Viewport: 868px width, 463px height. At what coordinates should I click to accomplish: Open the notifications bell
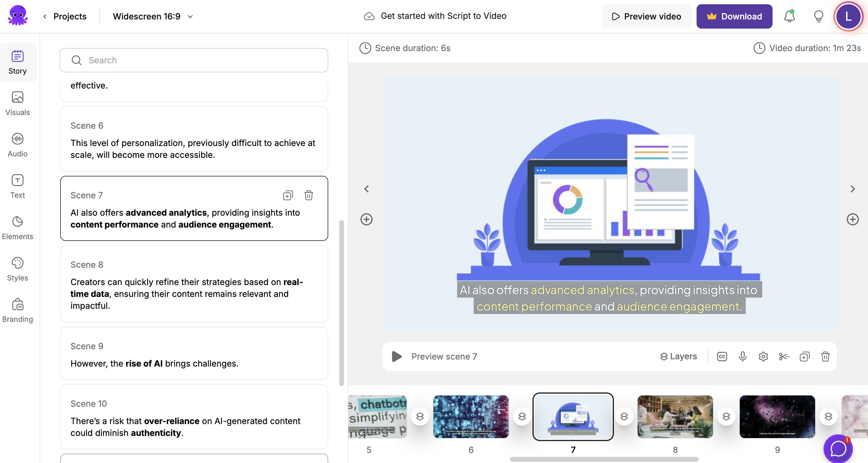(789, 16)
